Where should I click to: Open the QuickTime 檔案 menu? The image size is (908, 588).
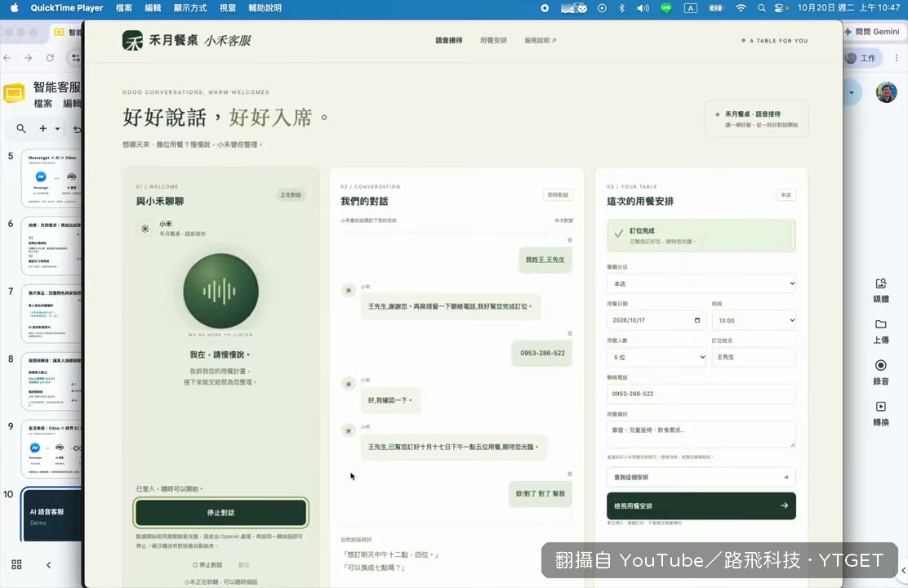coord(124,8)
